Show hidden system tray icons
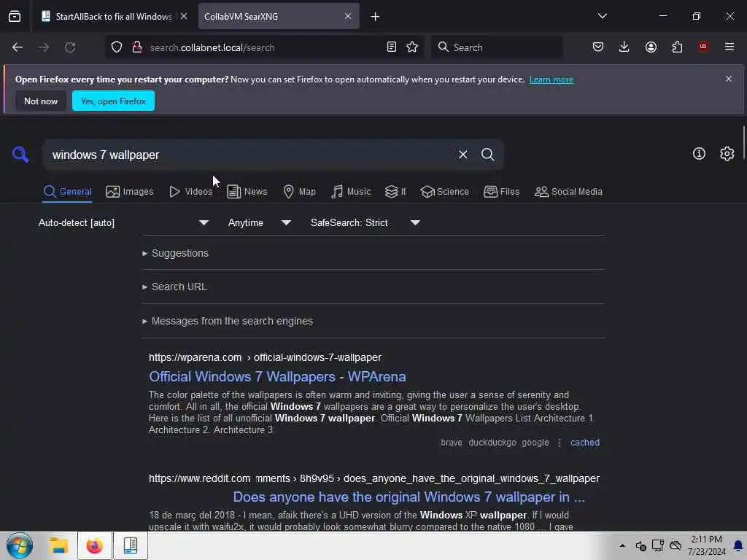 click(622, 545)
